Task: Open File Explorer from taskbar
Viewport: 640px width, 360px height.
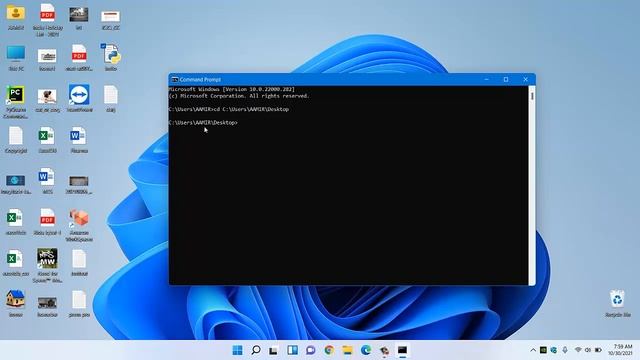Action: point(347,350)
